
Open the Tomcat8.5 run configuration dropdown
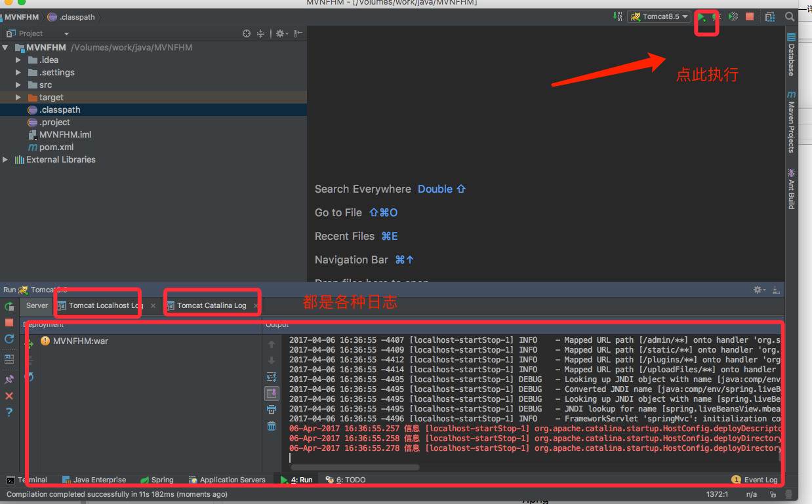659,16
